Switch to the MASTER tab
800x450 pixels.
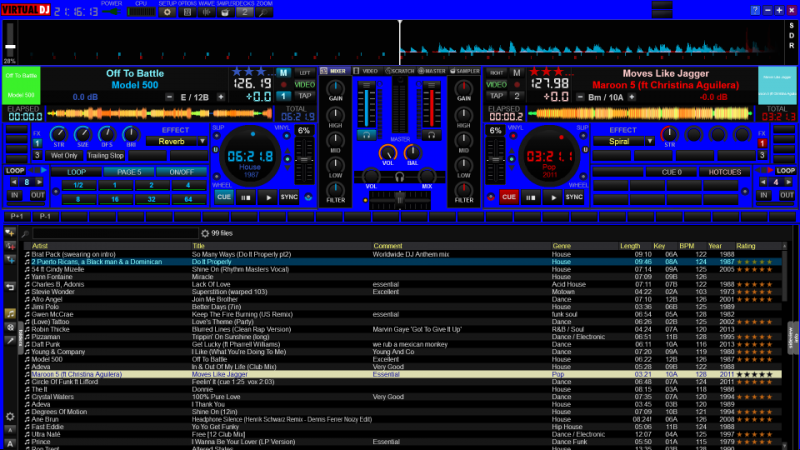coord(432,71)
